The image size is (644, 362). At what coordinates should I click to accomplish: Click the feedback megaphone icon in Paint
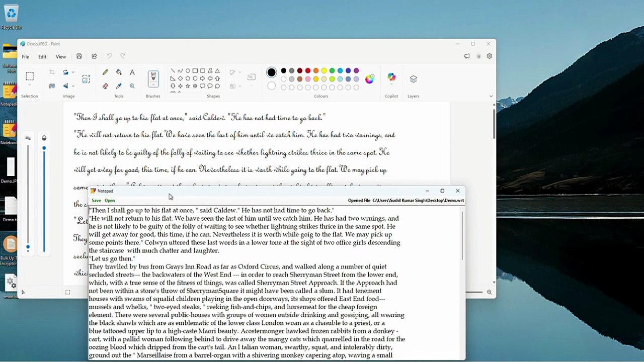tap(466, 56)
